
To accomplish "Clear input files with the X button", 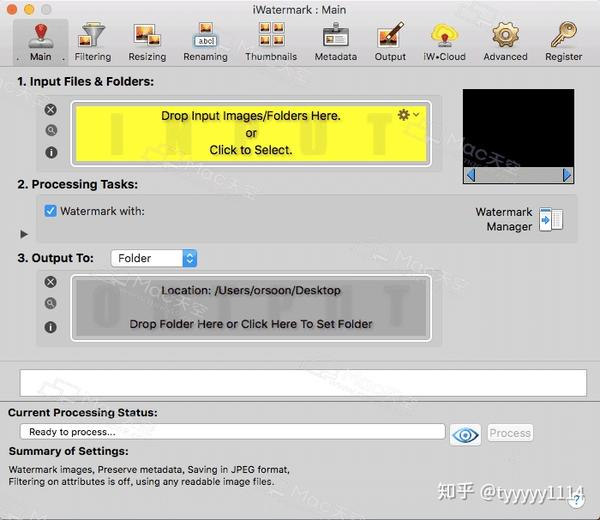I will tap(51, 110).
